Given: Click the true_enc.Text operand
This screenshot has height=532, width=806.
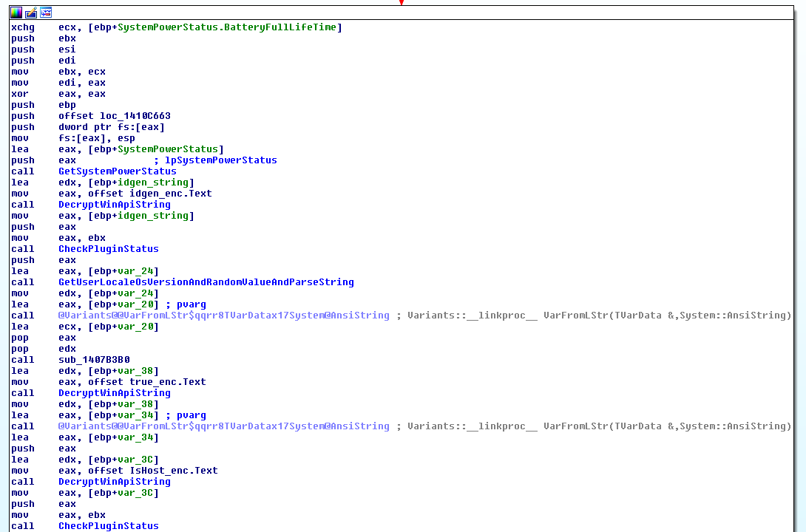Looking at the screenshot, I should (x=168, y=382).
